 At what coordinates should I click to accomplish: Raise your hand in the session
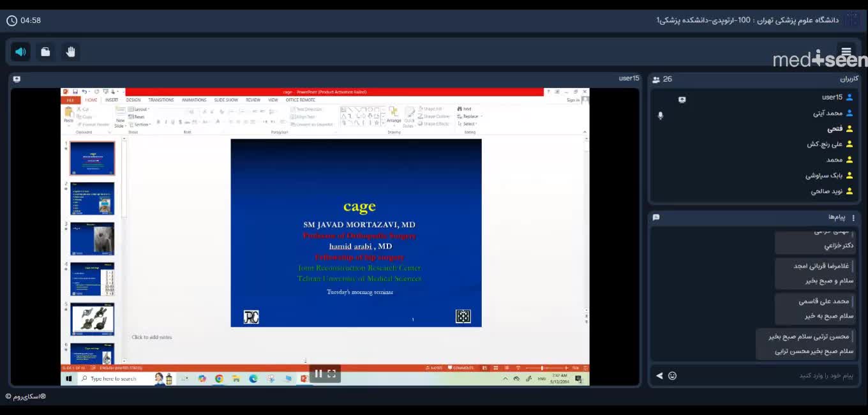[70, 52]
